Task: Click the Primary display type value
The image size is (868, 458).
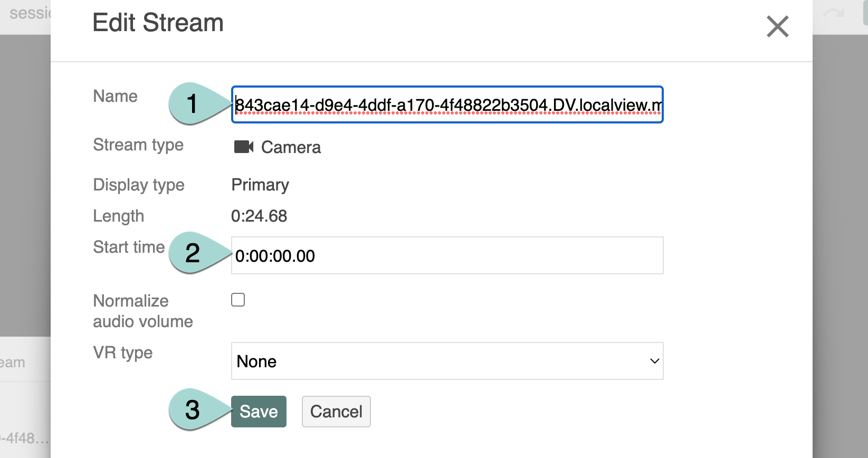Action: [260, 185]
